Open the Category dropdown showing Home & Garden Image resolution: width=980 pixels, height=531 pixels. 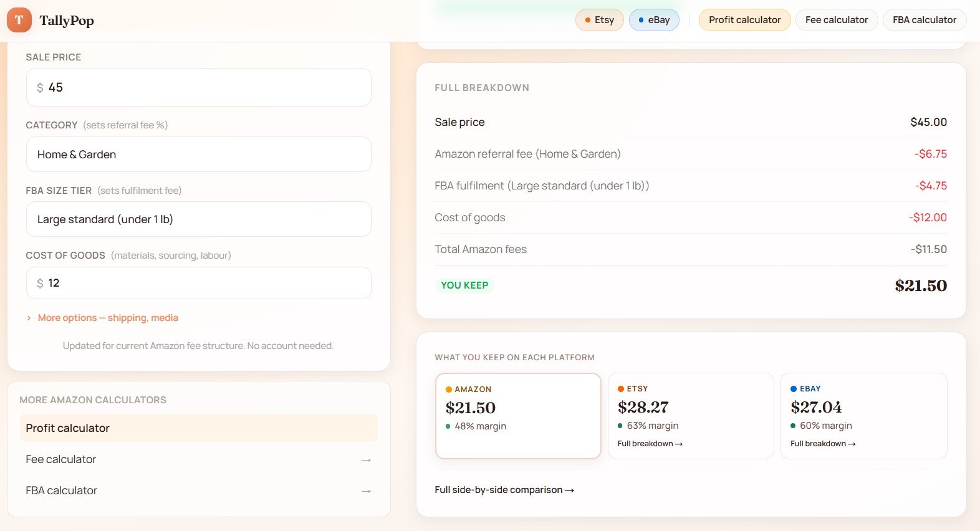click(199, 155)
